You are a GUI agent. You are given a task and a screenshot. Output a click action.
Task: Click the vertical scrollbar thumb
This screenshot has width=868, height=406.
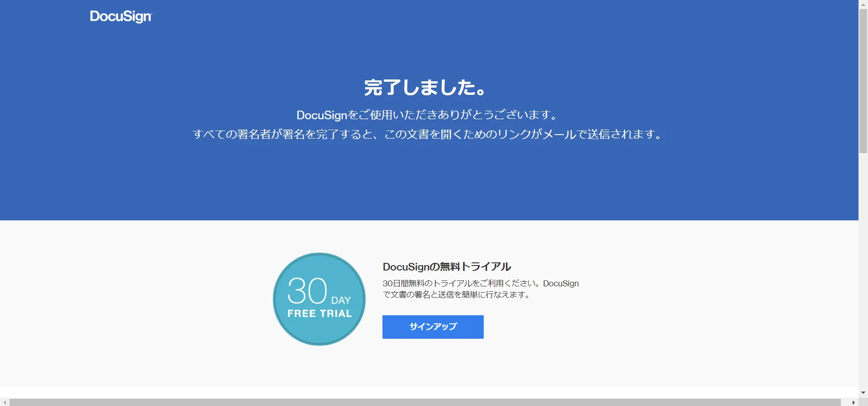[x=863, y=81]
